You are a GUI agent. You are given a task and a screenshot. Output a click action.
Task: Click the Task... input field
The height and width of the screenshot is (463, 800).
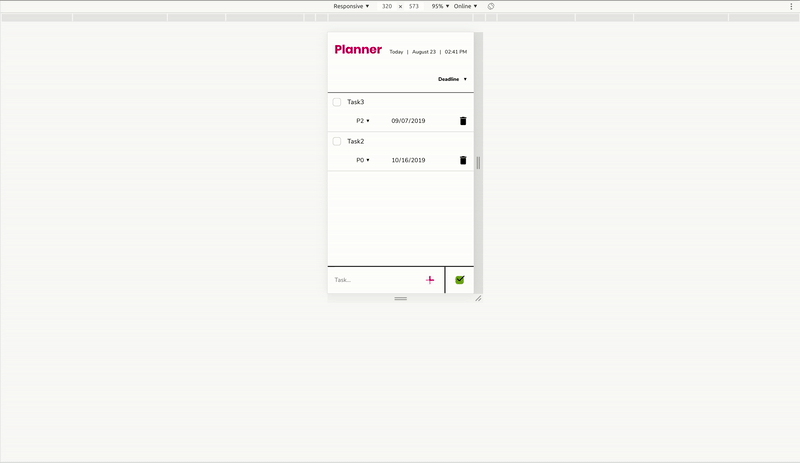click(x=376, y=280)
